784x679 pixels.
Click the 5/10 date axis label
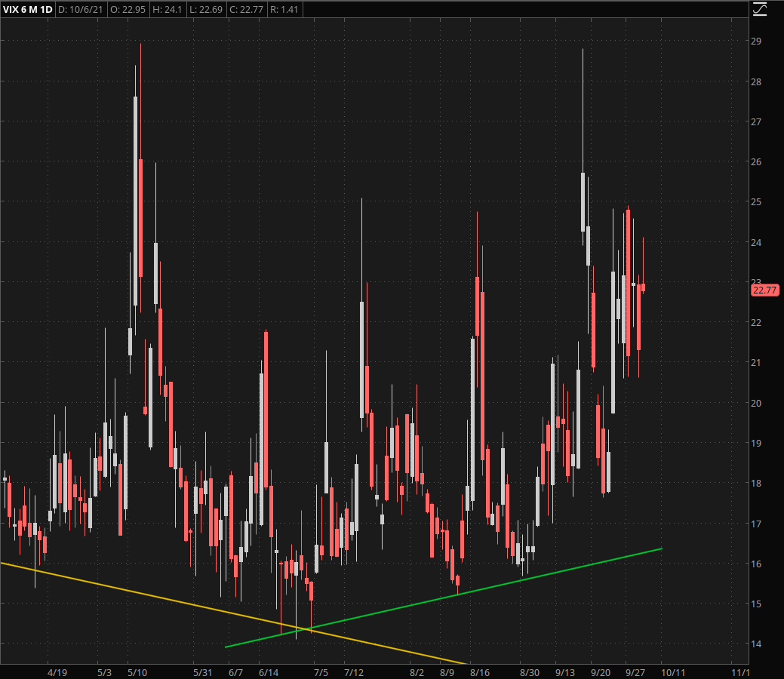click(x=137, y=672)
